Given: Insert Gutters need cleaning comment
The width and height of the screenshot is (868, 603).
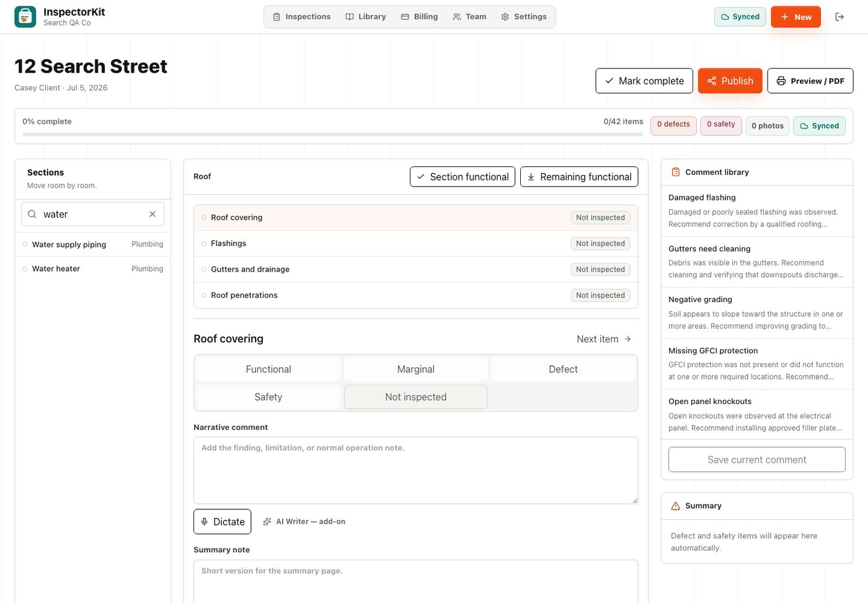Looking at the screenshot, I should click(757, 262).
